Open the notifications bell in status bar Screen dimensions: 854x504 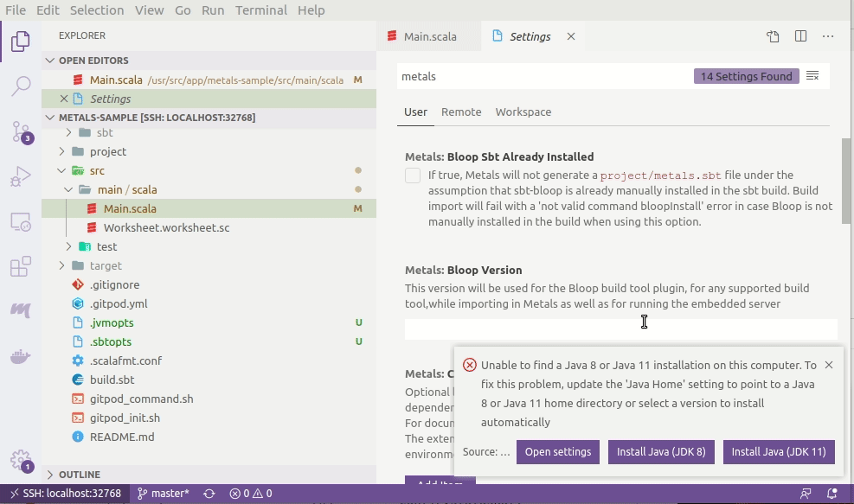[x=832, y=494]
